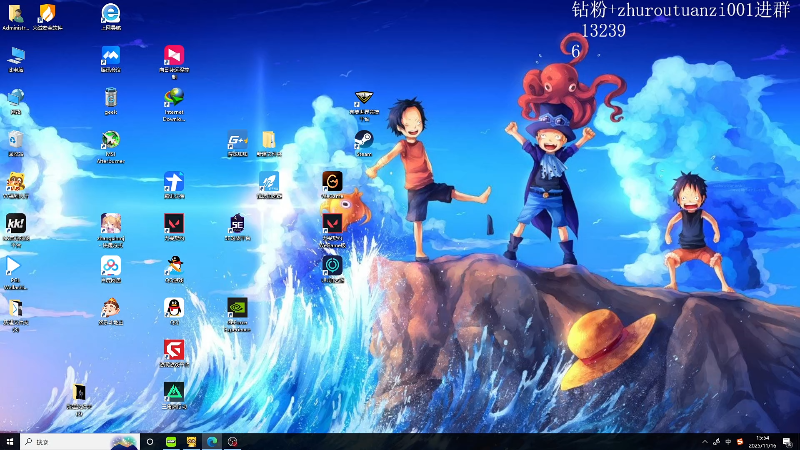Toggle the Chinese input mode indicator
800x450 pixels.
pos(728,442)
